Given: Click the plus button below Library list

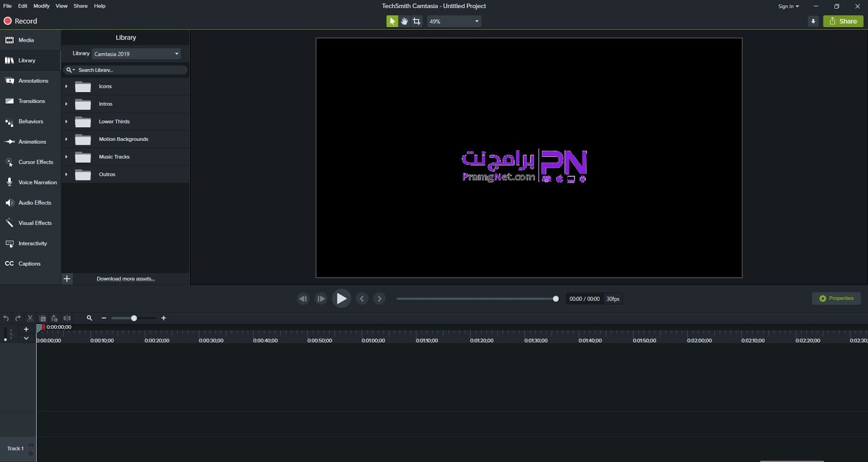Looking at the screenshot, I should 67,279.
